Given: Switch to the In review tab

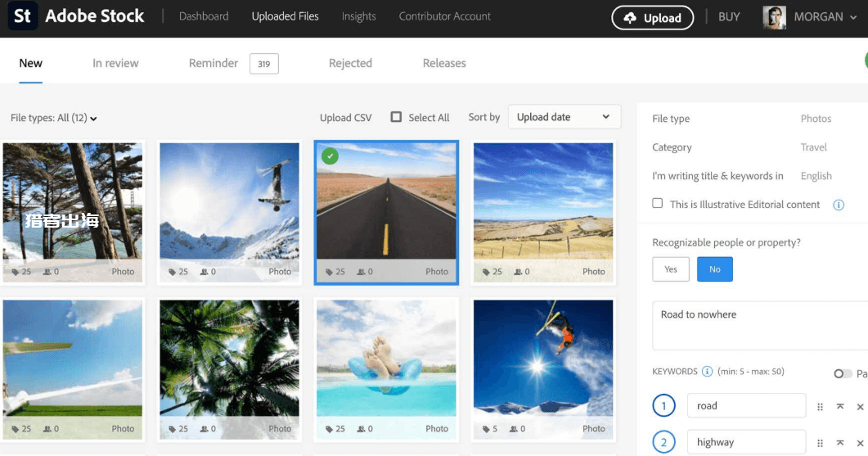Looking at the screenshot, I should pyautogui.click(x=115, y=63).
